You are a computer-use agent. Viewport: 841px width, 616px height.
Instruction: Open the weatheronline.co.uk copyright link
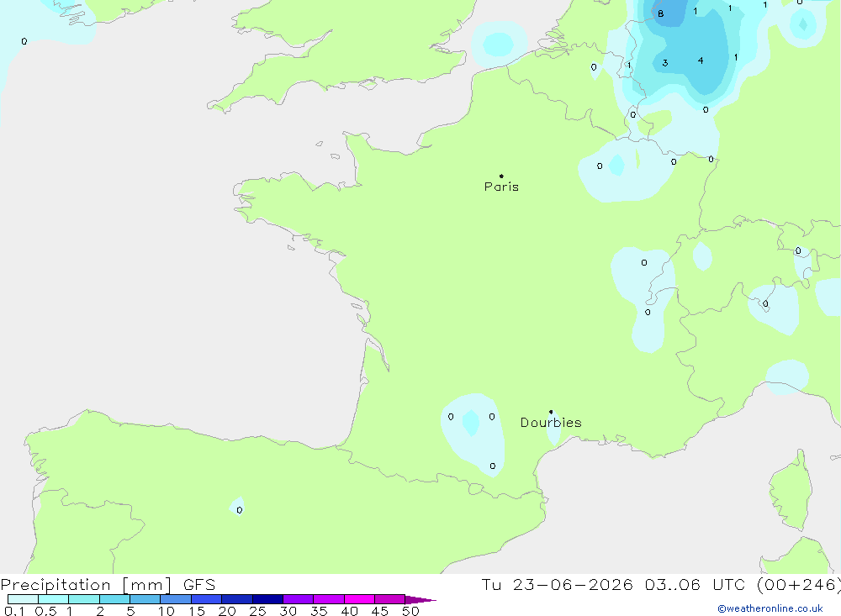coord(770,608)
